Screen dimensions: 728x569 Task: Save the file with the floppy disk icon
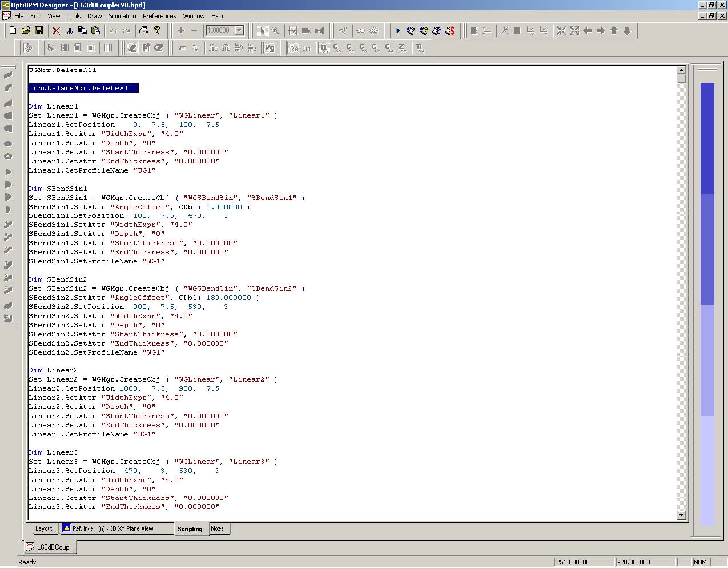39,31
